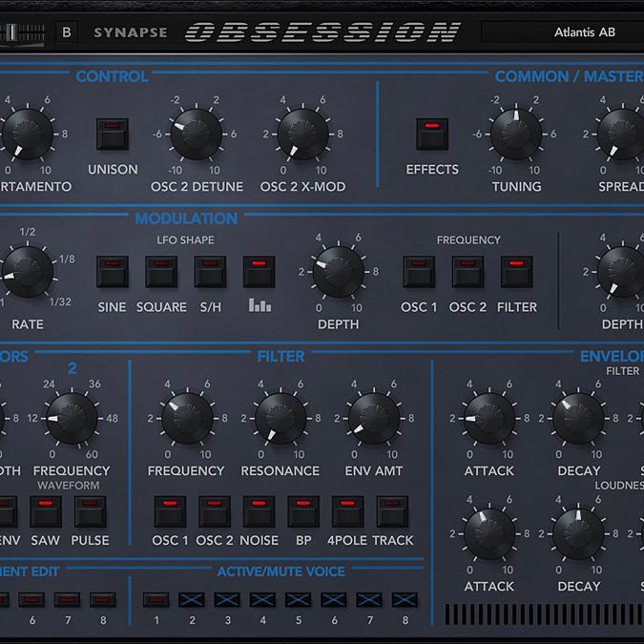
Task: Unmute voice 5
Action: pos(298,600)
